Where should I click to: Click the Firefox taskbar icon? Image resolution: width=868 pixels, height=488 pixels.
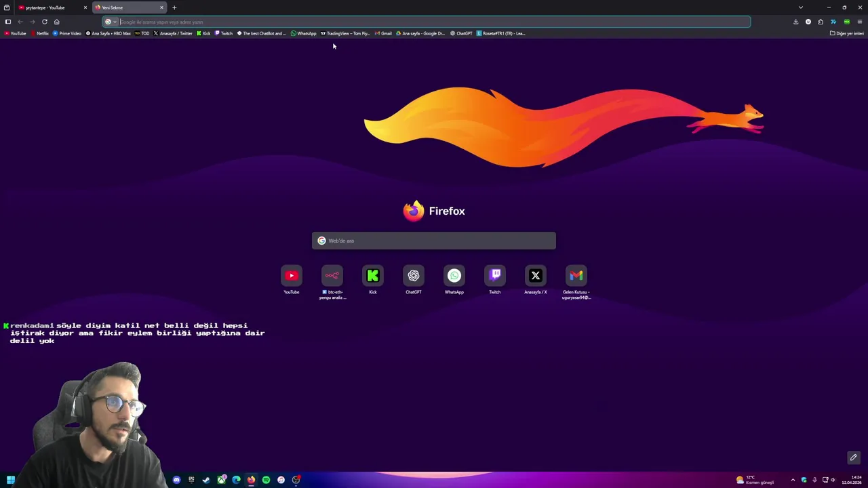251,480
